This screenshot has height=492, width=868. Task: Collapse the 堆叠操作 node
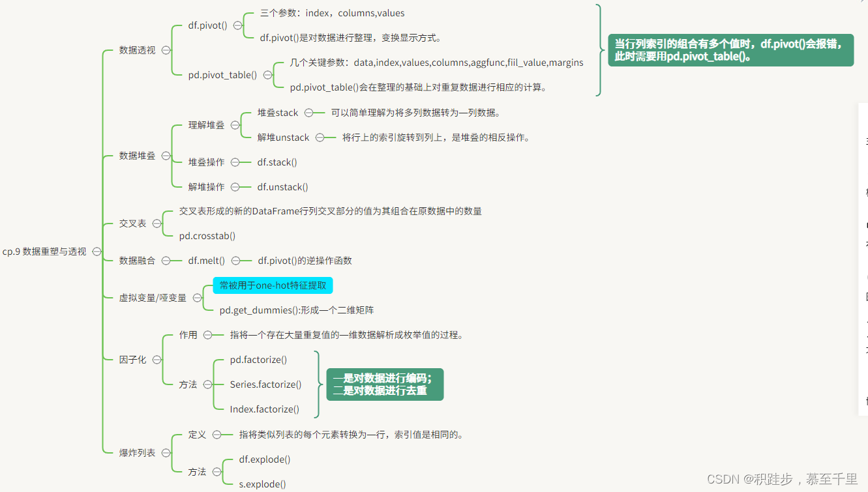click(235, 162)
